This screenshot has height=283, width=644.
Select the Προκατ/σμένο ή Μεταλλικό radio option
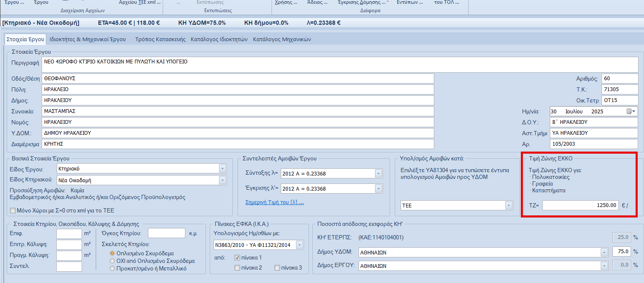112,268
